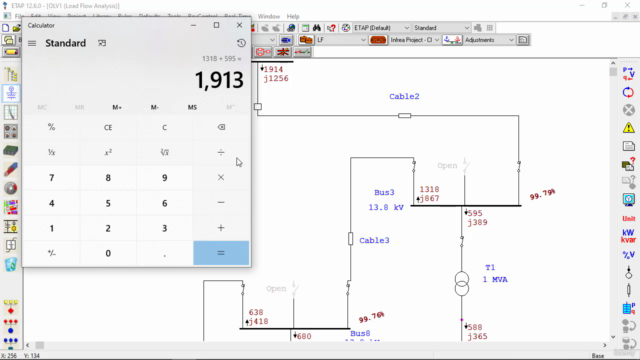Image resolution: width=640 pixels, height=360 pixels.
Task: Click the Bus8 label
Action: (x=360, y=333)
